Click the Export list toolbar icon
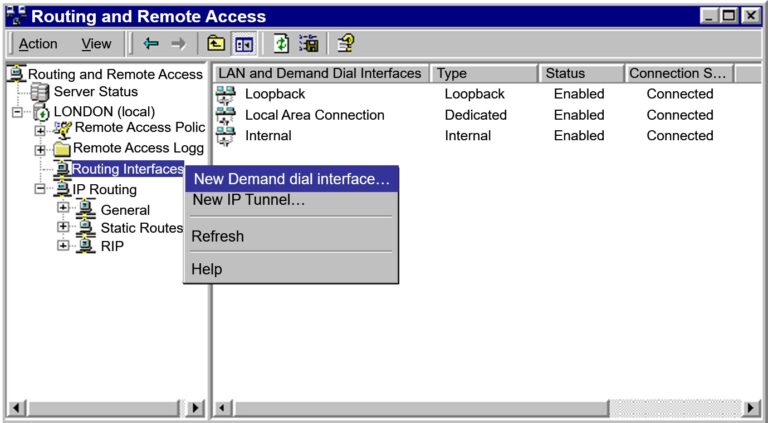This screenshot has height=423, width=768. 309,44
